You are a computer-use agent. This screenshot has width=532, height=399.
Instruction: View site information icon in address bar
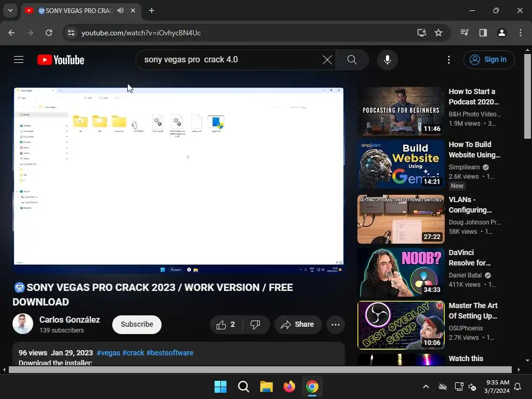[71, 33]
